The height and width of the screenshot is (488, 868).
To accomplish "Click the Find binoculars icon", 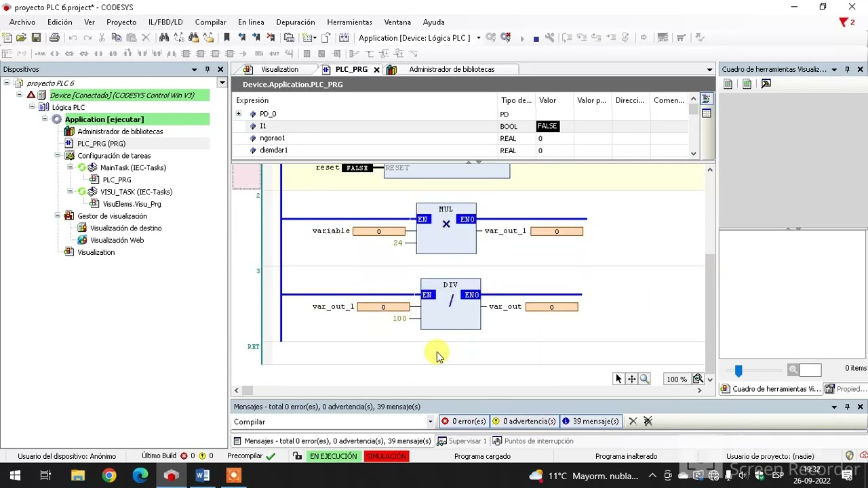I will tap(164, 38).
